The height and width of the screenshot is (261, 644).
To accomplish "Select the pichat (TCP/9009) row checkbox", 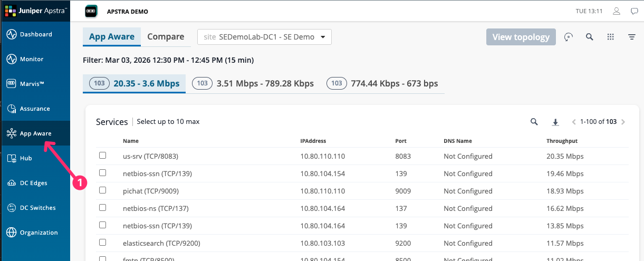I will coord(103,190).
